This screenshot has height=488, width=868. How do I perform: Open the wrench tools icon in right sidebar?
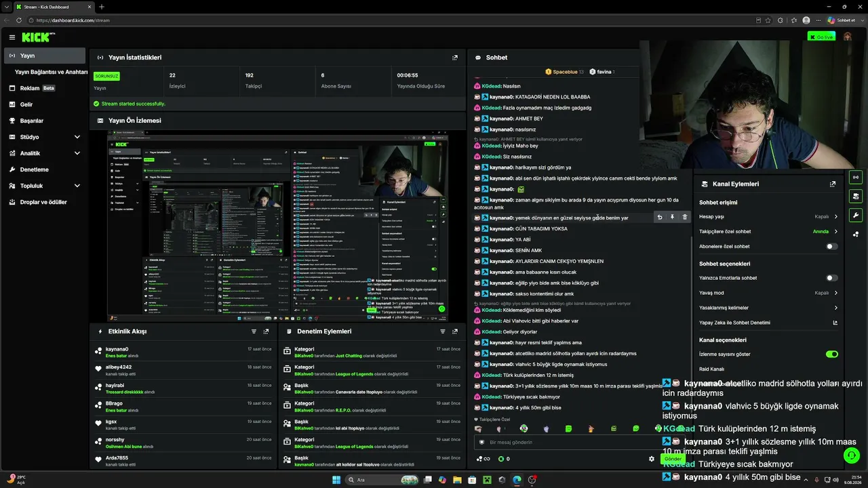pos(856,216)
